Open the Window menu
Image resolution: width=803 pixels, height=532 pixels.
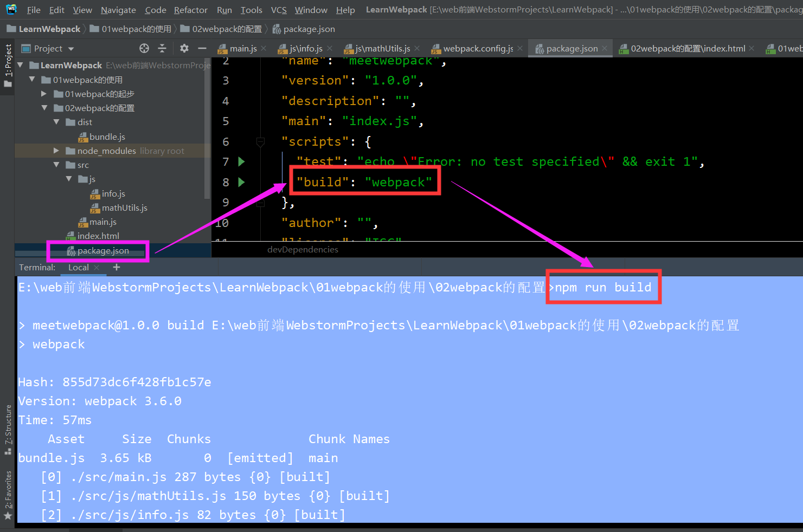coord(311,10)
